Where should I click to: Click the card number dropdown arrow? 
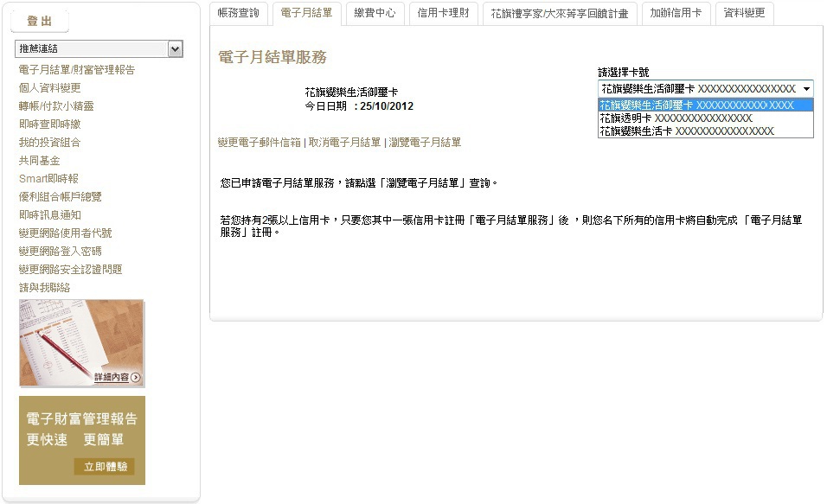(806, 89)
